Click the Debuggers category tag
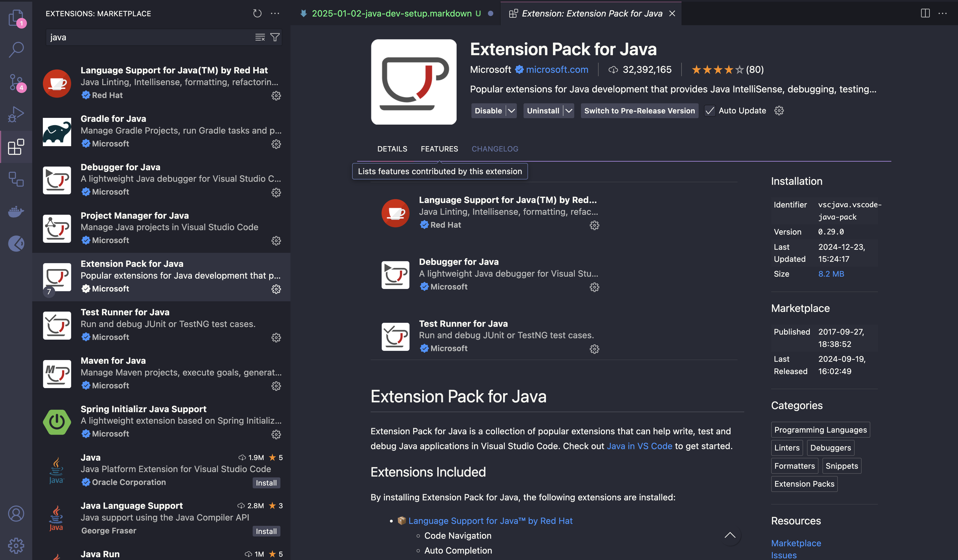Image resolution: width=958 pixels, height=560 pixels. pyautogui.click(x=830, y=447)
